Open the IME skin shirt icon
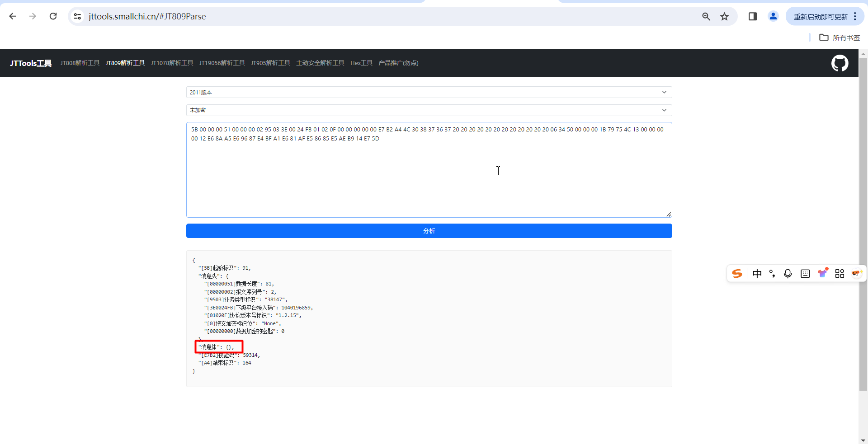Screen dimensions: 868x444 [x=823, y=272]
